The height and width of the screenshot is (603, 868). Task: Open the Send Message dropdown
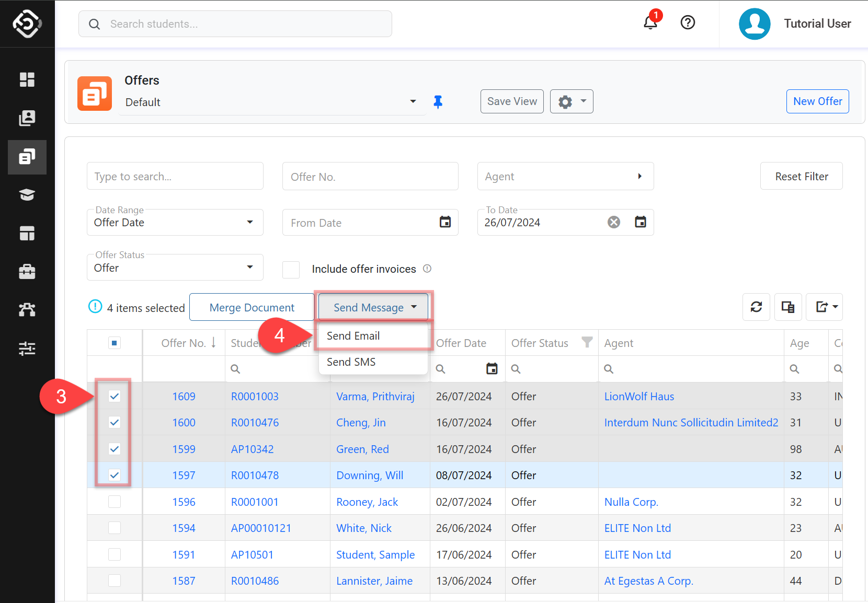373,307
